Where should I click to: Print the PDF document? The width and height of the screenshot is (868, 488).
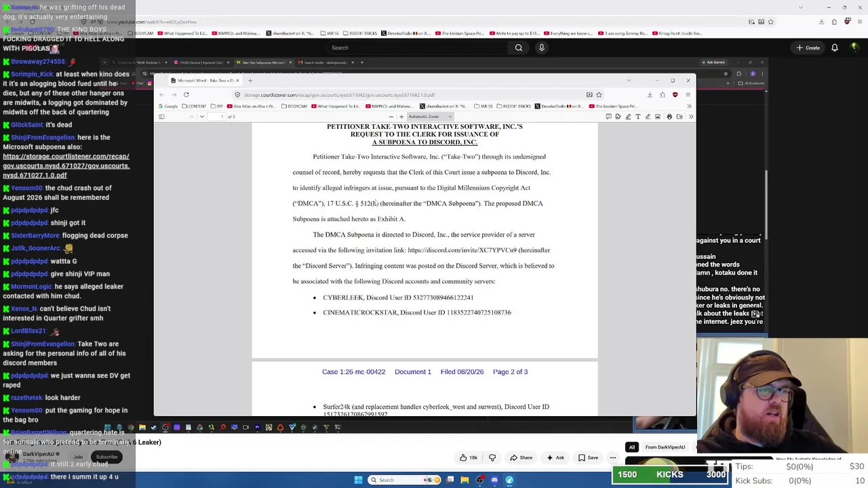point(669,117)
